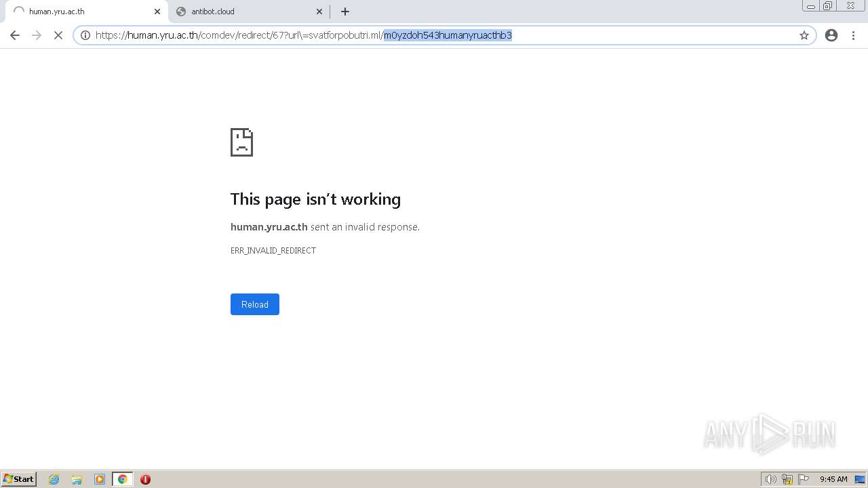The image size is (868, 488).
Task: Click the 'This page isn't working' heading
Action: click(x=315, y=199)
